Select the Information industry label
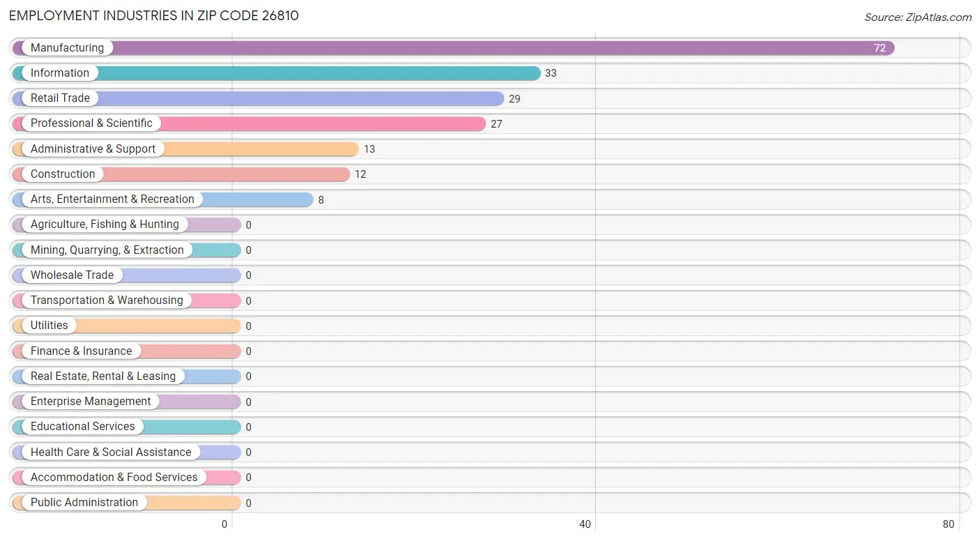 point(60,73)
